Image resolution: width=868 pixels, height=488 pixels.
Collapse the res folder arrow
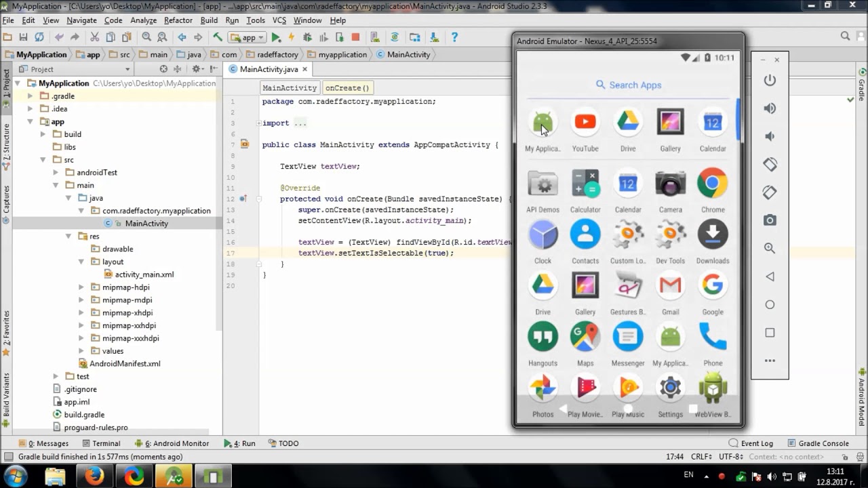[x=68, y=237]
